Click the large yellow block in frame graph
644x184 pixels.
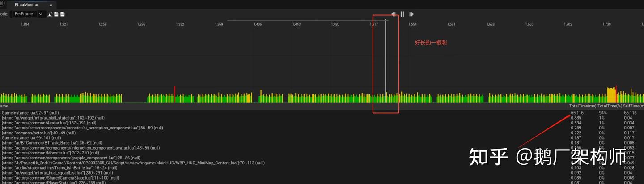point(611,95)
